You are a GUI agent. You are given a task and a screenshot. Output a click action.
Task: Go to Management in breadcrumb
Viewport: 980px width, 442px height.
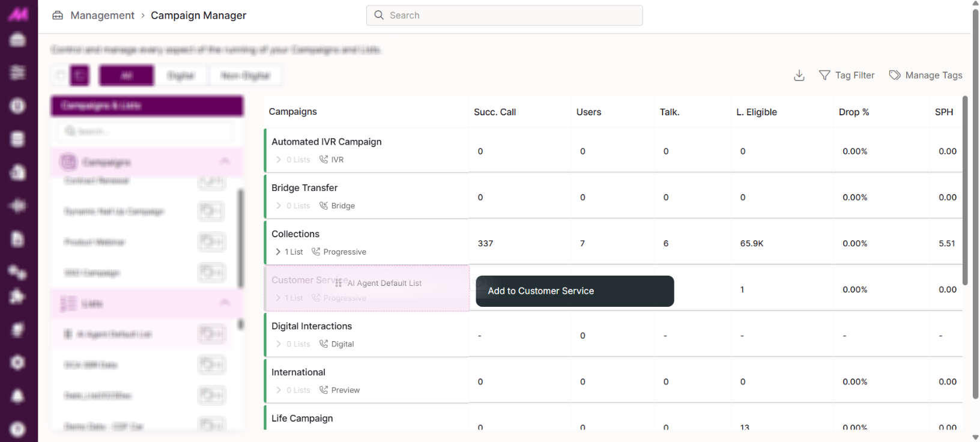(x=102, y=16)
